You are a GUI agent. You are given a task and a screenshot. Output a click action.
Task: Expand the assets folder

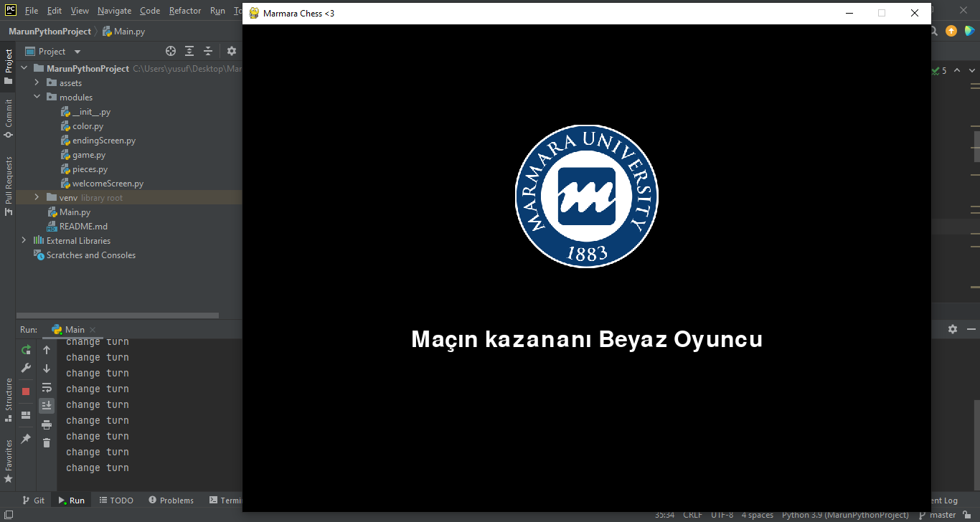(x=37, y=83)
